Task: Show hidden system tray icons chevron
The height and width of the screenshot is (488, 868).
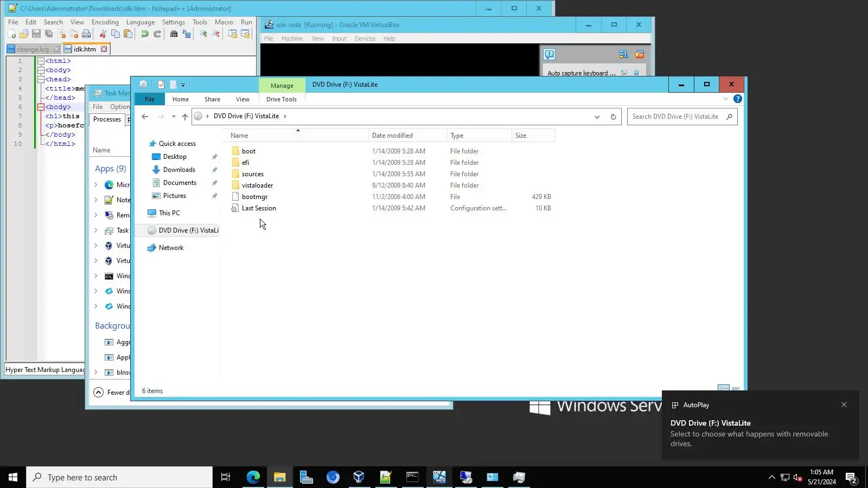Action: [x=771, y=477]
